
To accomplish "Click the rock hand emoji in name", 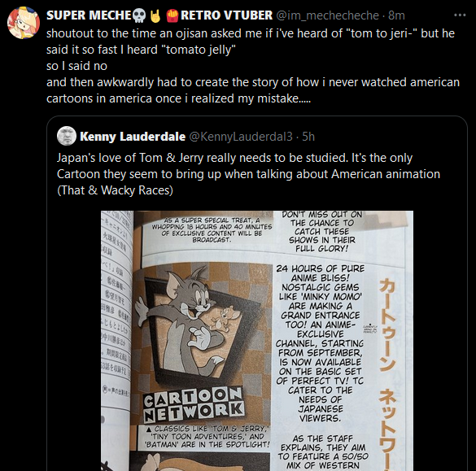I will 155,15.
